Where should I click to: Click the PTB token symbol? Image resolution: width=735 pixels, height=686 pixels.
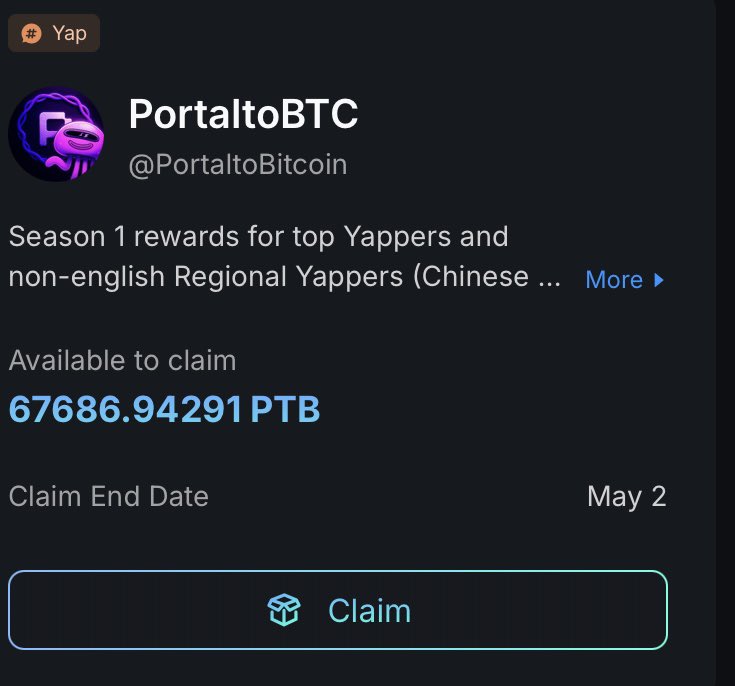coord(285,409)
